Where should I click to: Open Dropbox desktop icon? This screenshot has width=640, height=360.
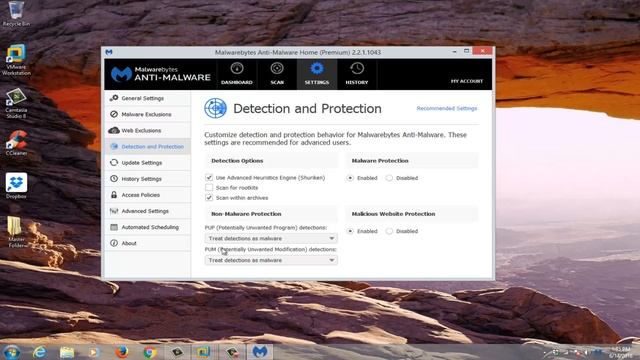point(16,186)
